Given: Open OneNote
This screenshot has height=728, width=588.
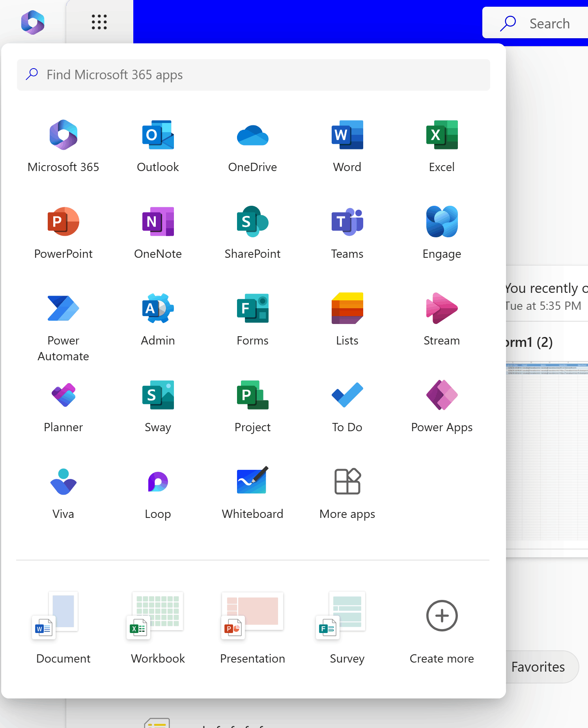Looking at the screenshot, I should [158, 233].
